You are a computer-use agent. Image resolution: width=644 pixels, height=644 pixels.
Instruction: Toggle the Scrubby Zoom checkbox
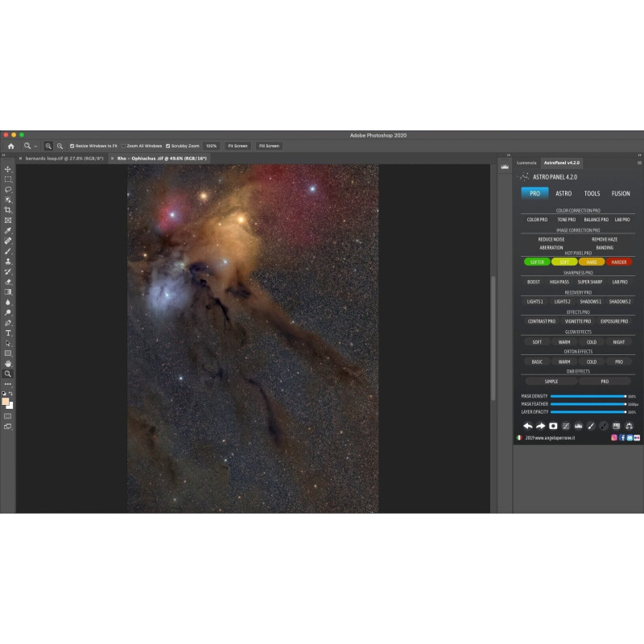coord(167,146)
